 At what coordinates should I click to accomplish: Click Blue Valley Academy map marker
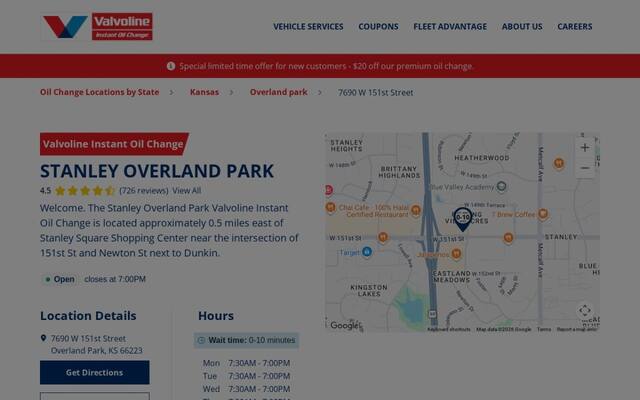click(x=501, y=187)
